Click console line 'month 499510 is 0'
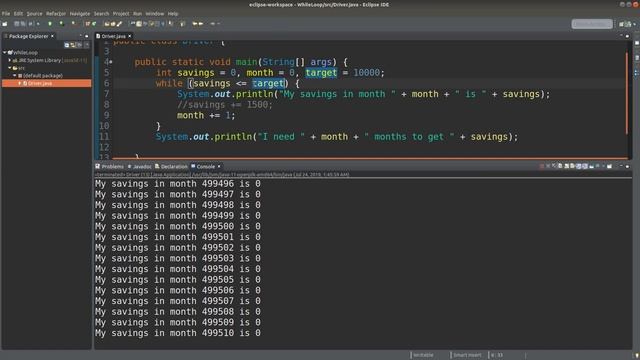The width and height of the screenshot is (640, 360). pos(178,333)
